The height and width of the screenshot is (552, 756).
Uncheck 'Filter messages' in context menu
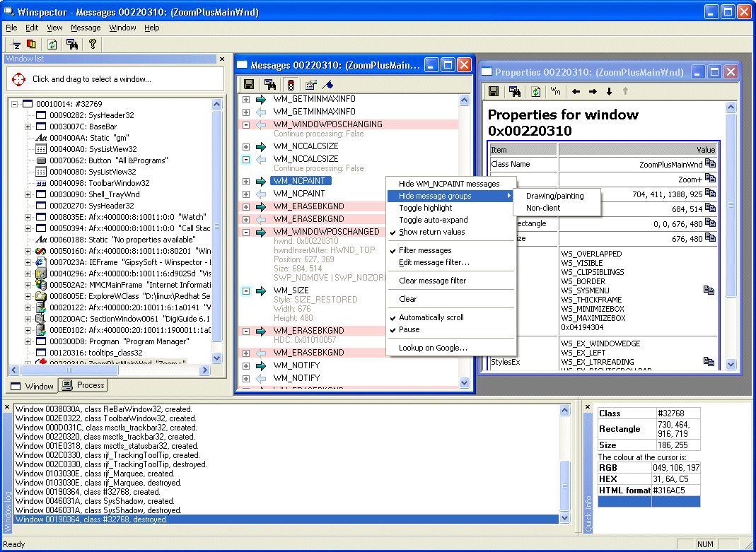coord(425,250)
